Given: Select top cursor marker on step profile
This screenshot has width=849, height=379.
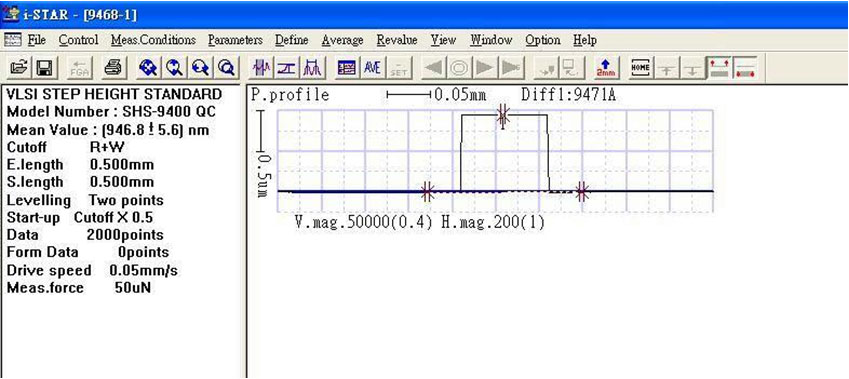Looking at the screenshot, I should tap(503, 116).
